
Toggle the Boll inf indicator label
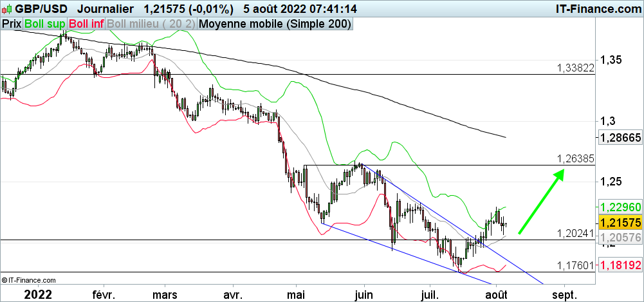point(86,24)
